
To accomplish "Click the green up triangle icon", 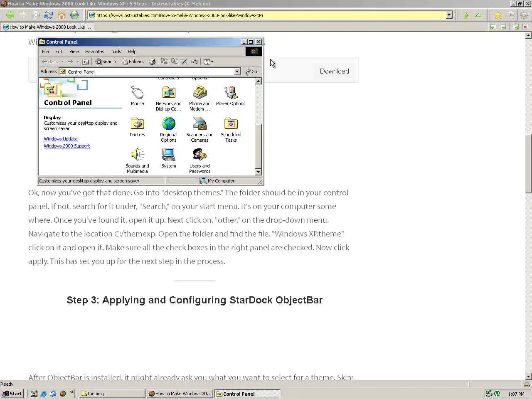I will (479, 15).
